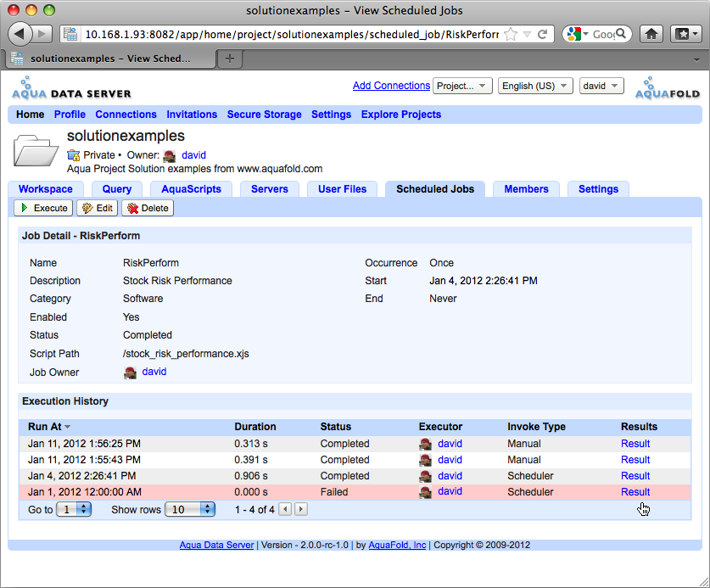Click the Status column header
The image size is (710, 588).
pos(336,426)
